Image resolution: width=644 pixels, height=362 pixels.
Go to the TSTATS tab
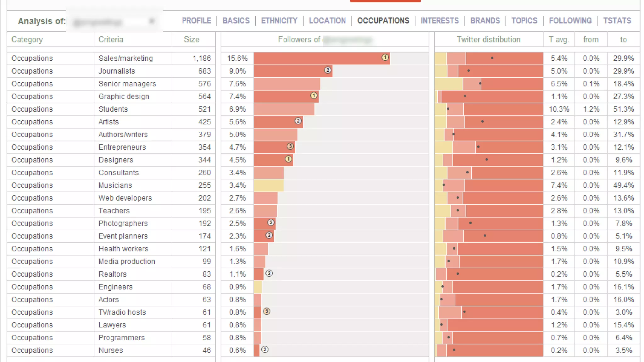[617, 21]
